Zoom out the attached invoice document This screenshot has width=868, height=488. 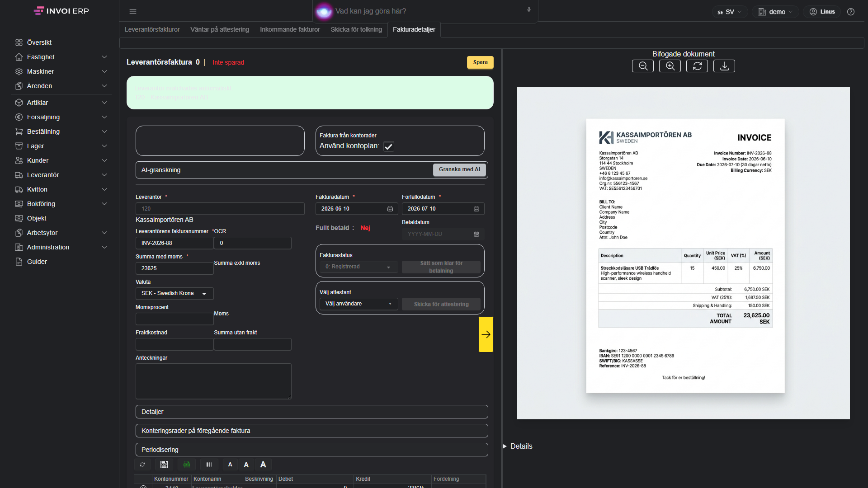[x=642, y=66]
